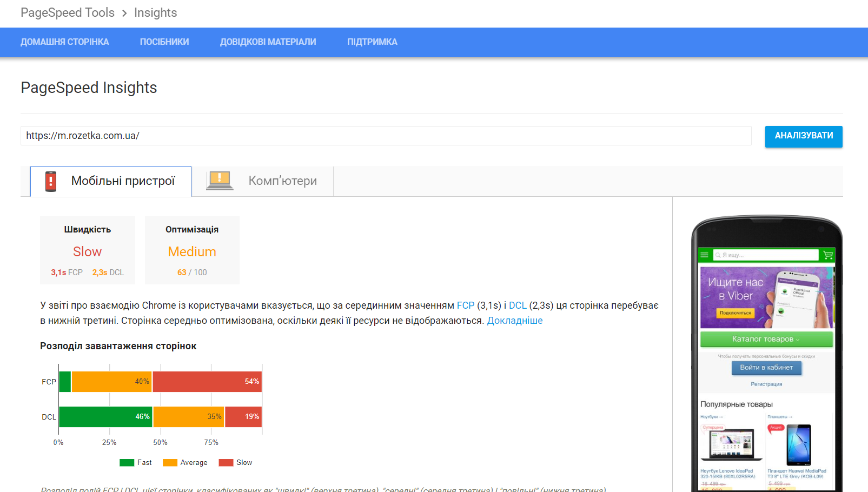This screenshot has width=868, height=492.
Task: Expand Каталог товаров dropdown in phone preview
Action: coord(766,339)
